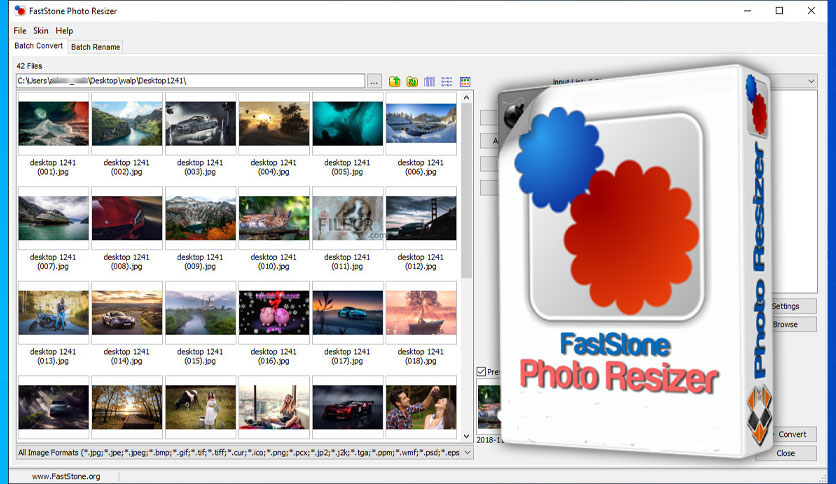Toggle the Preview checkbox
836x484 pixels.
pyautogui.click(x=481, y=372)
